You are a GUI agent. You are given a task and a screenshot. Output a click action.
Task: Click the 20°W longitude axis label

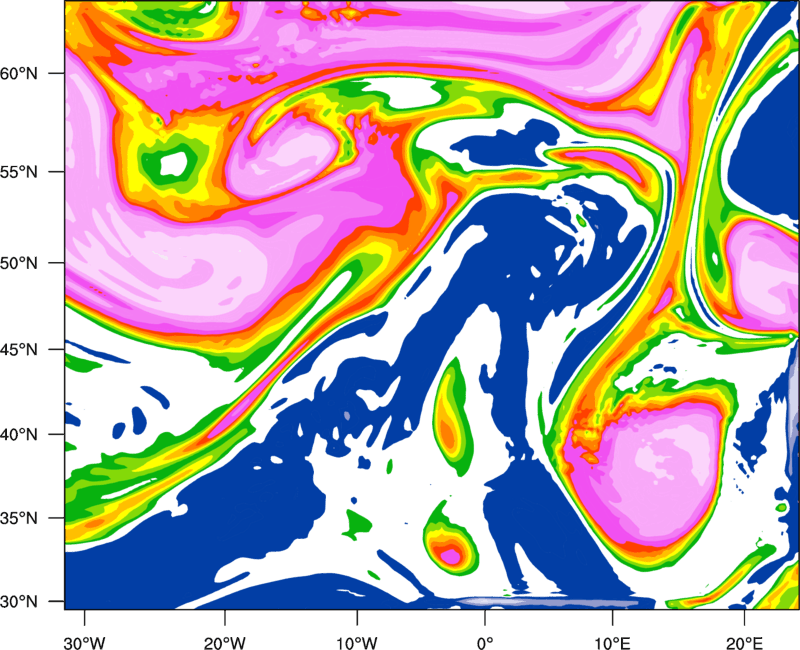coord(224,643)
